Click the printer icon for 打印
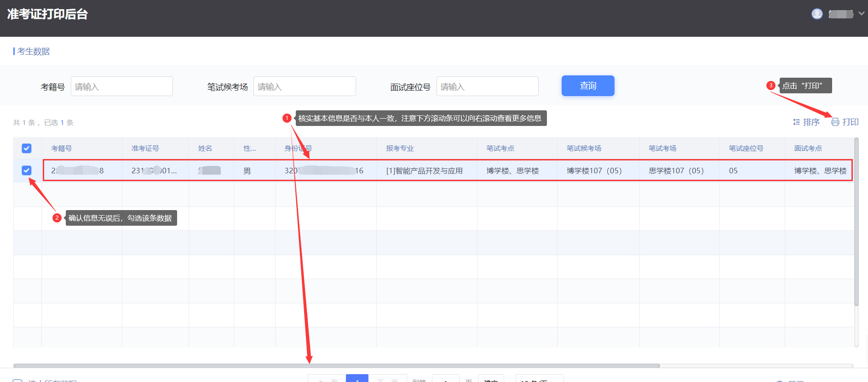The height and width of the screenshot is (382, 868). [835, 122]
